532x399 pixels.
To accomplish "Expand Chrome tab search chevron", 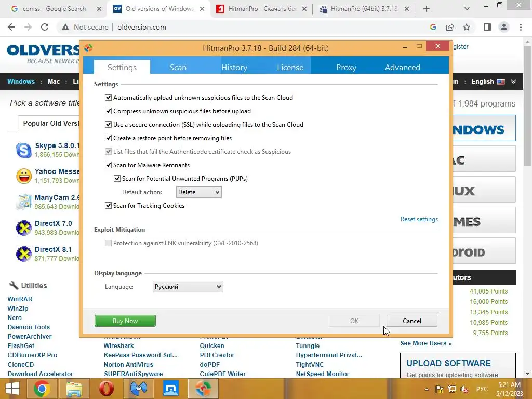I will pos(467,9).
